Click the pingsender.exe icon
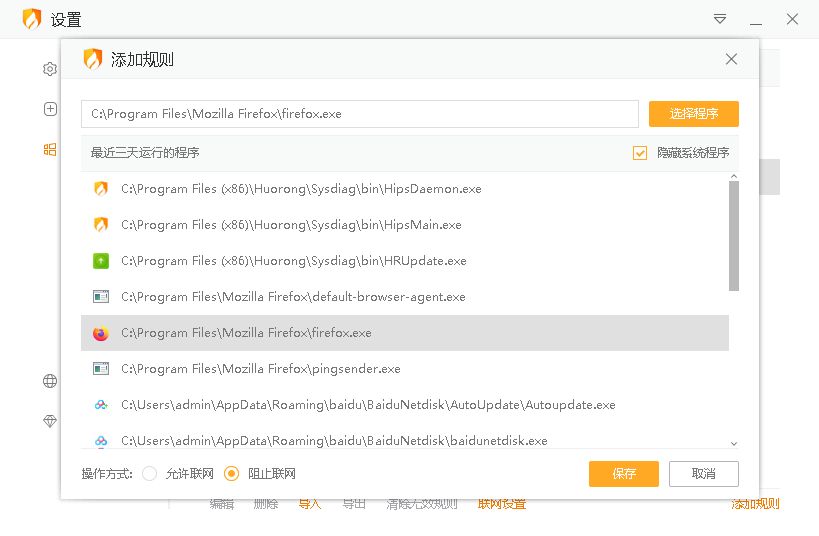Viewport: 819px width, 536px height. tap(100, 369)
